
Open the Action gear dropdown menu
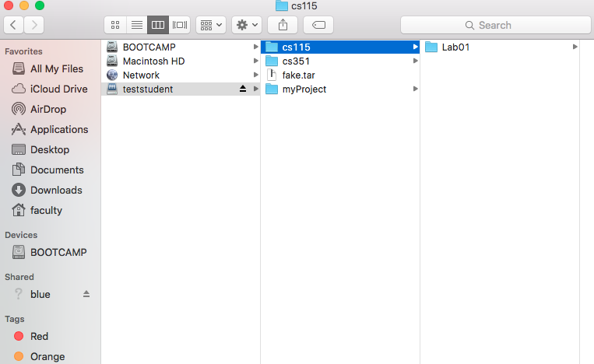(248, 25)
